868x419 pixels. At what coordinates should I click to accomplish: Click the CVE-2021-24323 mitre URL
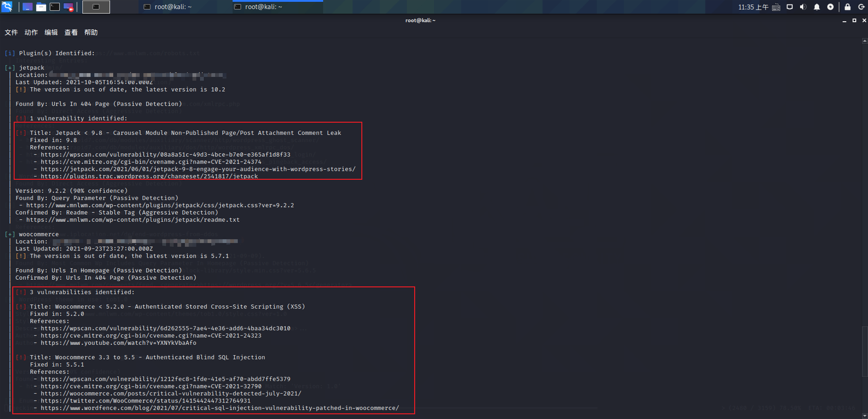tap(151, 336)
